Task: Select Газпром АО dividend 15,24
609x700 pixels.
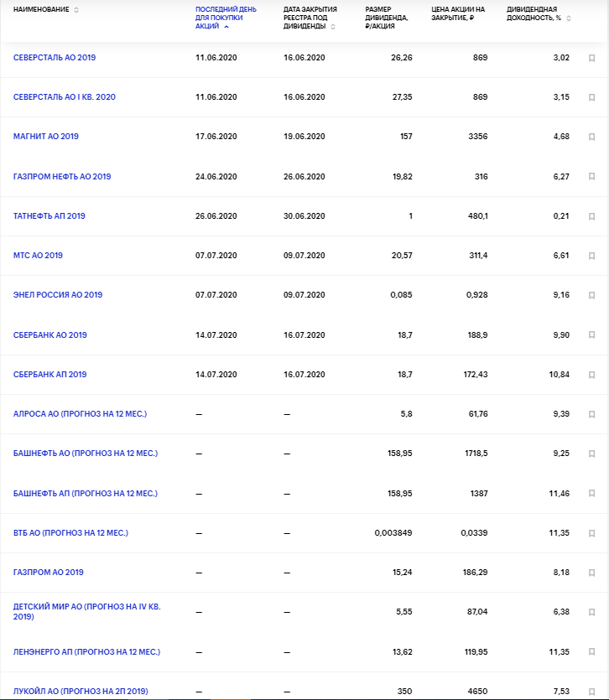Action: tap(402, 572)
